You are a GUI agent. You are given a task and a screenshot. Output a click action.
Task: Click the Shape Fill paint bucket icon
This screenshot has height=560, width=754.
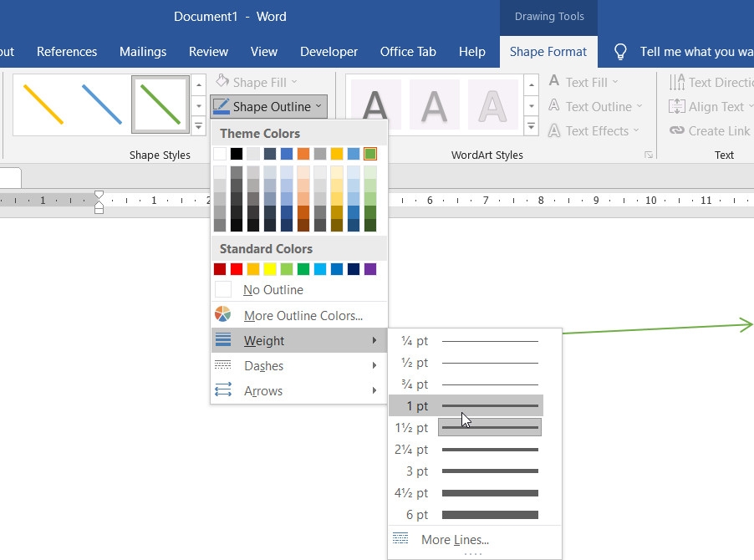point(222,81)
